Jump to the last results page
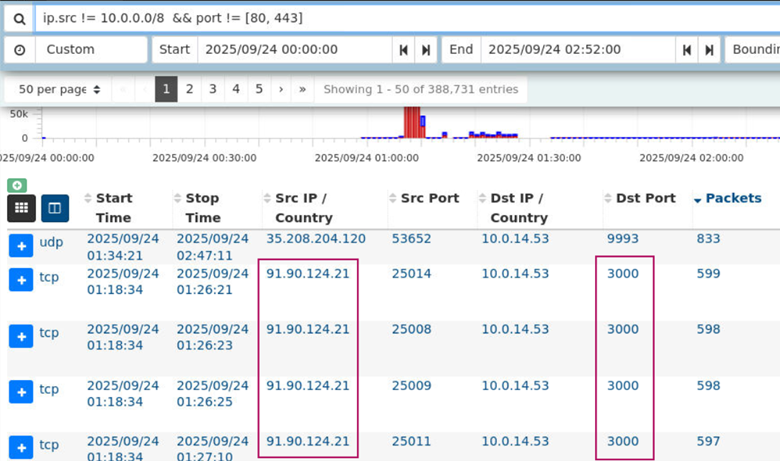The height and width of the screenshot is (461, 780). (302, 89)
